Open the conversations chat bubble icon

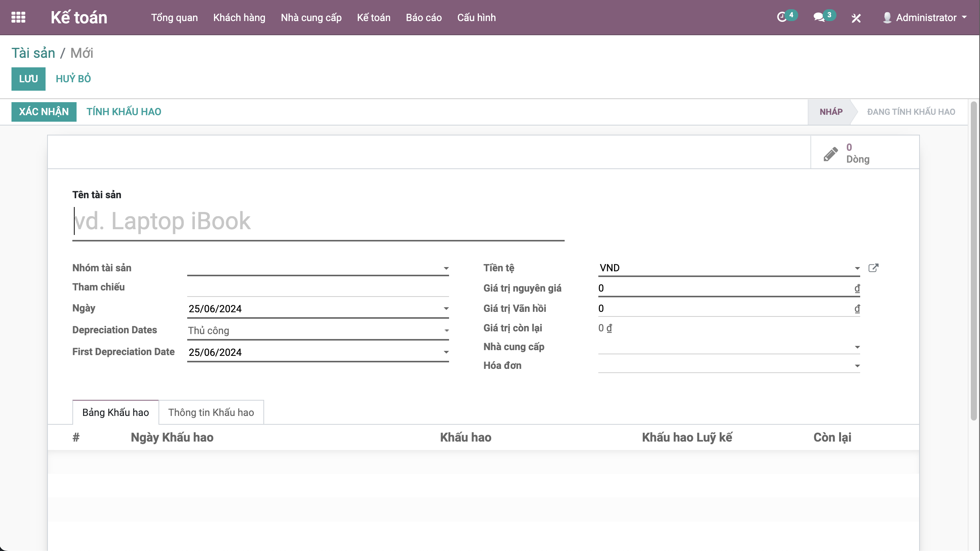pos(819,17)
